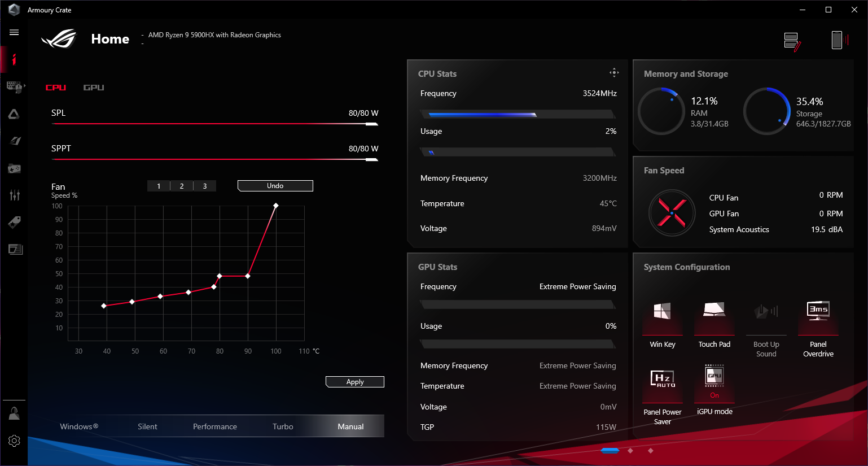
Task: Click the edit layout icon in header
Action: coord(792,41)
